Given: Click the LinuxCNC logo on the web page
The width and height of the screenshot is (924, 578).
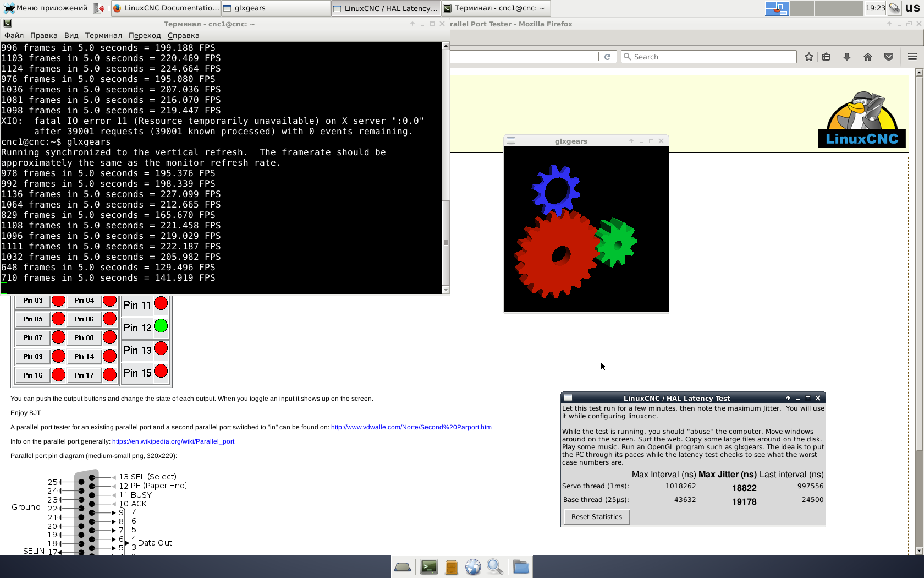Looking at the screenshot, I should pyautogui.click(x=861, y=119).
